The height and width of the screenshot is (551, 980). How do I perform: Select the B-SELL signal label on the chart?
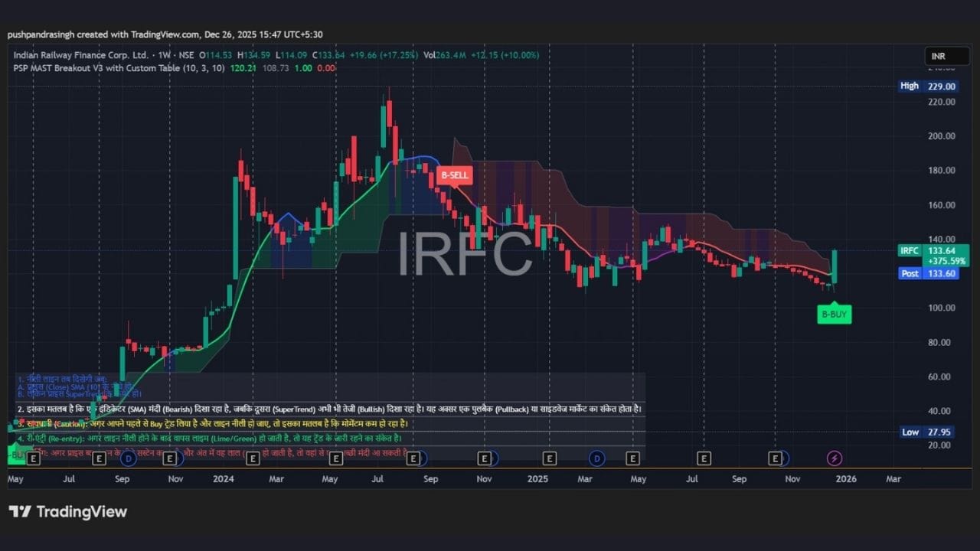pos(455,175)
